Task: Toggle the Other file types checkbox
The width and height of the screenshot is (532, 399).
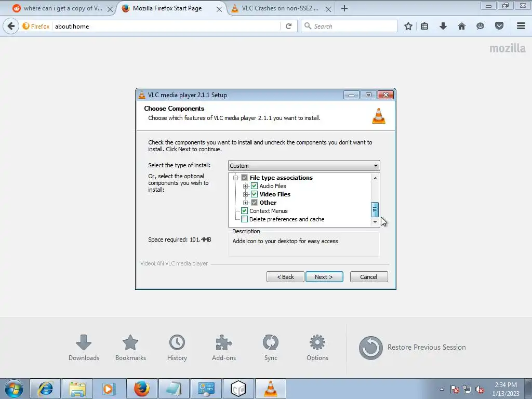Action: [x=254, y=203]
